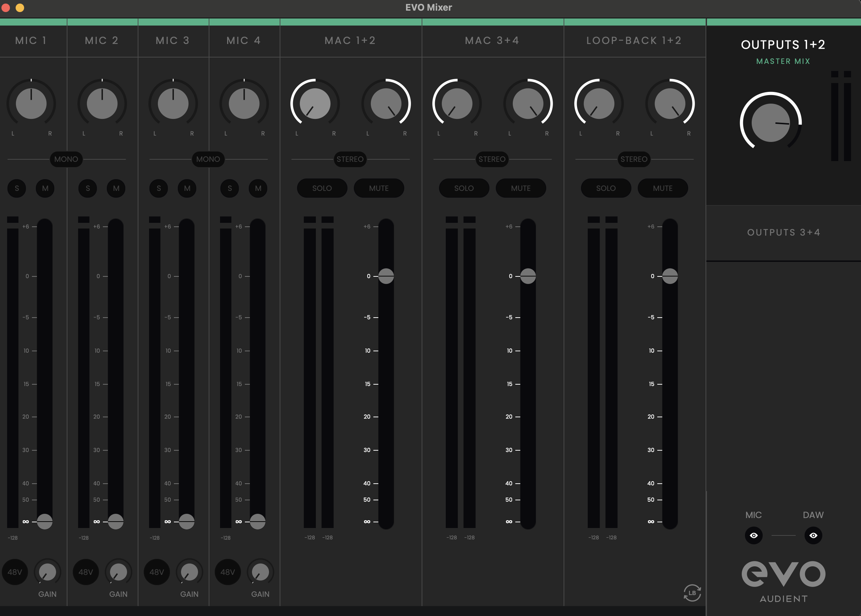
Task: Toggle MONO link between MIC 1 and 2
Action: coord(66,159)
